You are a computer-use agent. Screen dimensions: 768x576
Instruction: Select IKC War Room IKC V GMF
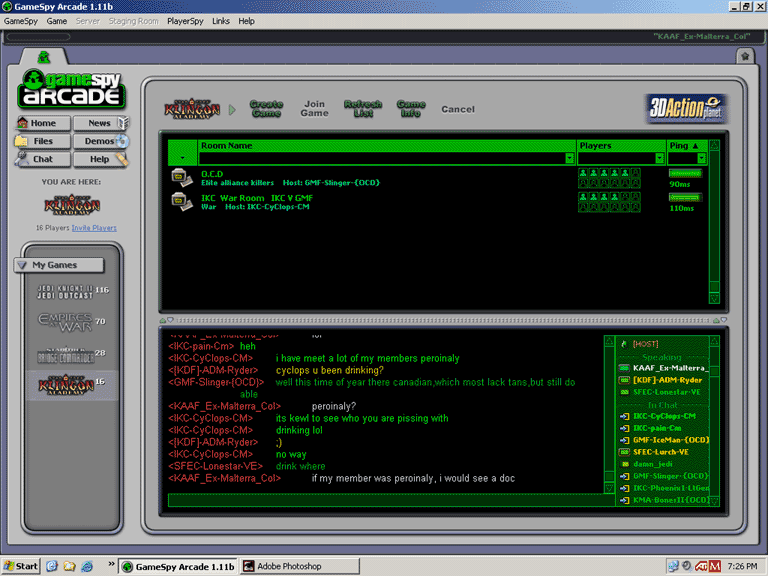pyautogui.click(x=257, y=198)
